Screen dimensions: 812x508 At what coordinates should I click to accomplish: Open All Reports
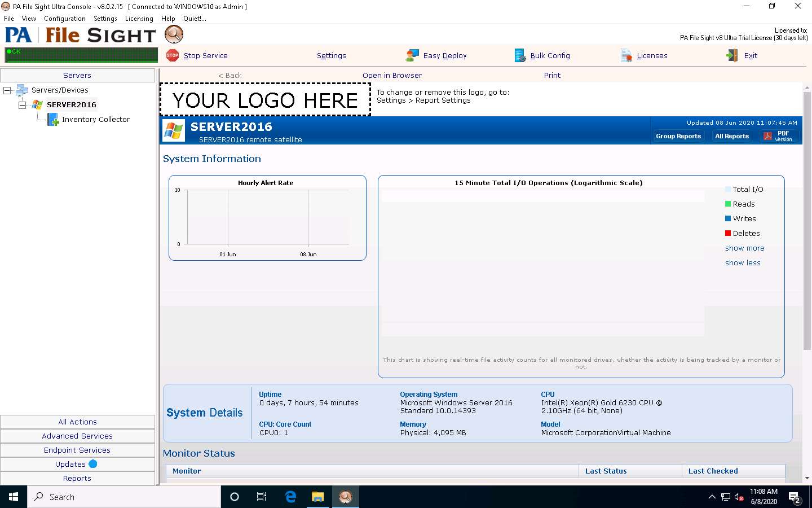[x=732, y=136]
